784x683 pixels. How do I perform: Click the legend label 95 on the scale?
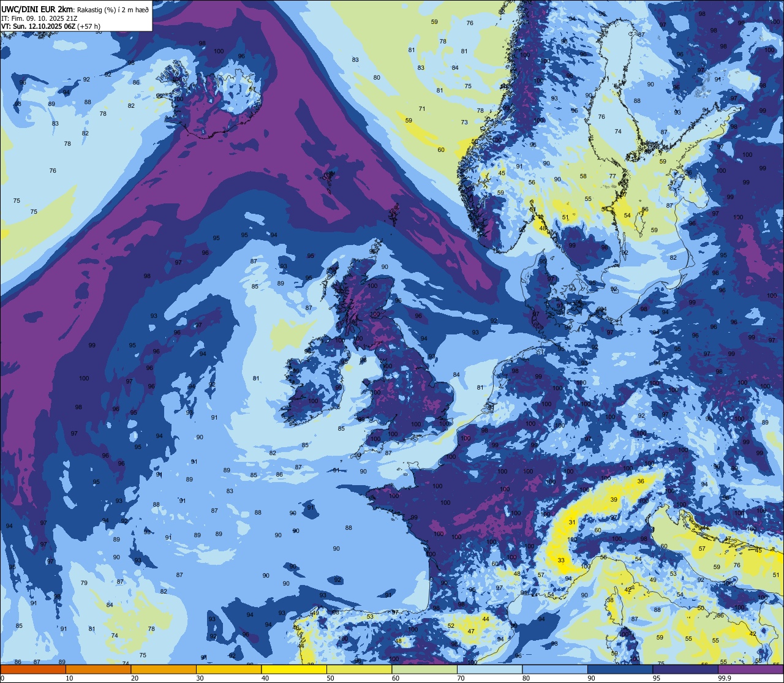(657, 678)
